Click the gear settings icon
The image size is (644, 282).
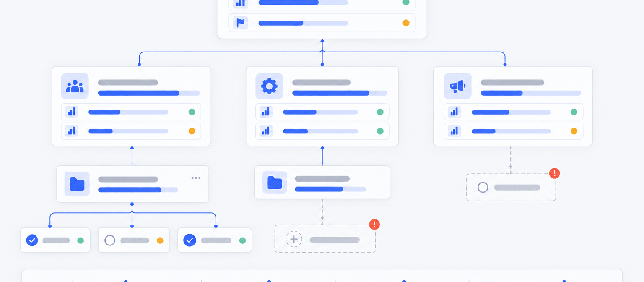tap(269, 86)
